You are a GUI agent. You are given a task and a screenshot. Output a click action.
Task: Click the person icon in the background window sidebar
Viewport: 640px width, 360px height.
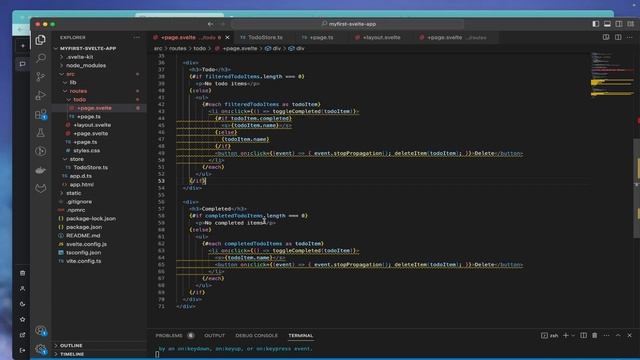(22, 289)
